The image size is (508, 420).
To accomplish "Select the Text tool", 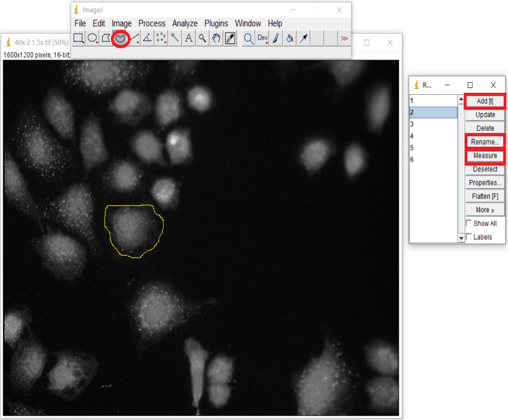I will point(189,38).
